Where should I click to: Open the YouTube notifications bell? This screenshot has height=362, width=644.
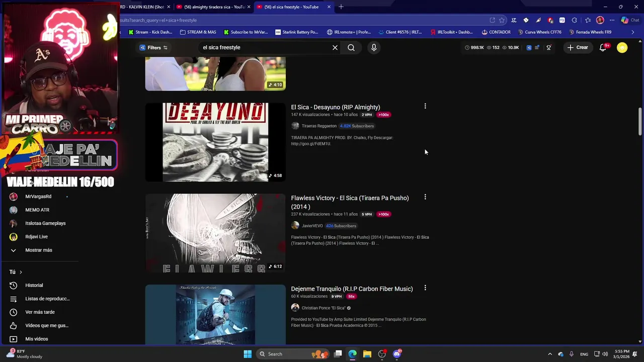pyautogui.click(x=603, y=47)
